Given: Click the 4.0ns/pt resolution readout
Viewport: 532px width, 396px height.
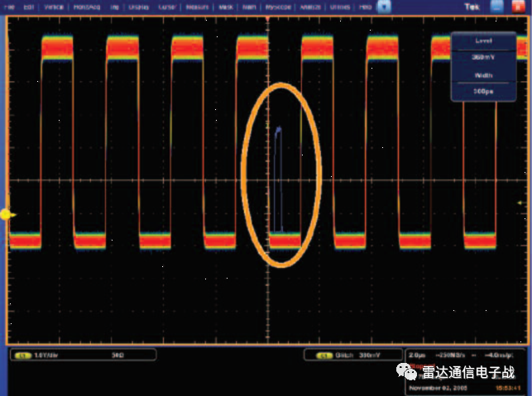Looking at the screenshot, I should point(499,355).
